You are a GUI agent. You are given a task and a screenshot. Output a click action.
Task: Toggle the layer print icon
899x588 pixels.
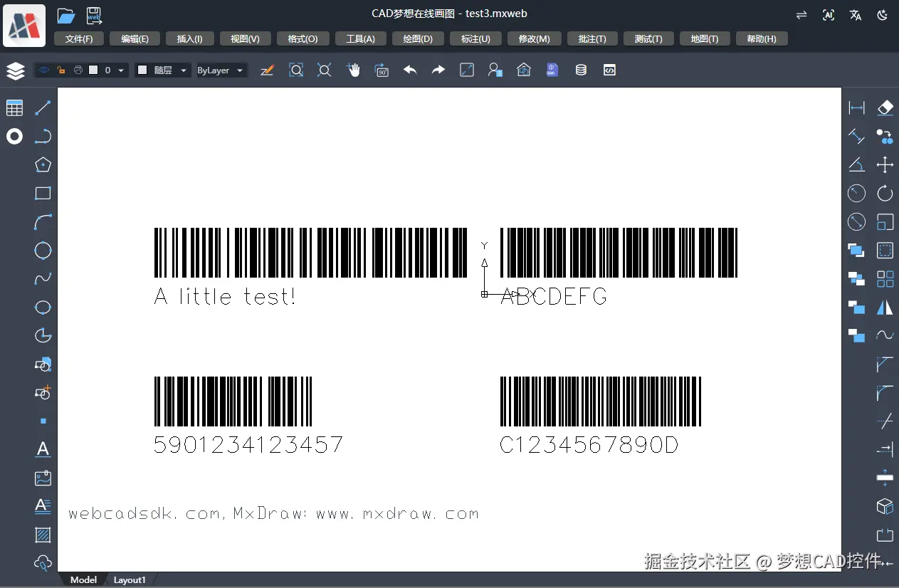click(x=78, y=70)
